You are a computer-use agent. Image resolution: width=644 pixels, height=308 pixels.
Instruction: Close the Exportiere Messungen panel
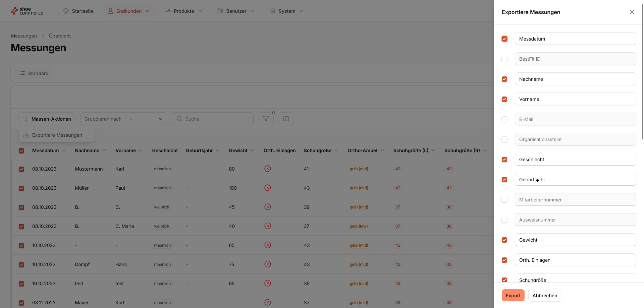coord(632,12)
